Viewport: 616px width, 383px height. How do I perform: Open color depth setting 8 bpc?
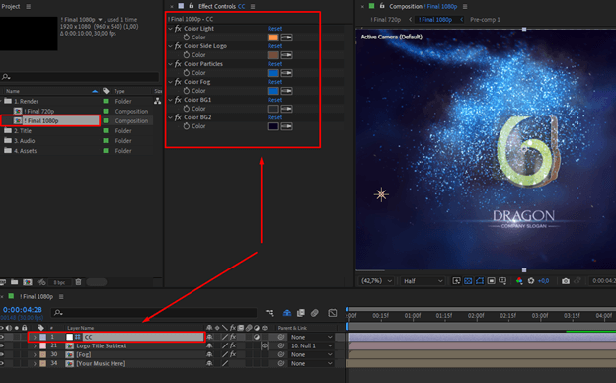click(59, 282)
